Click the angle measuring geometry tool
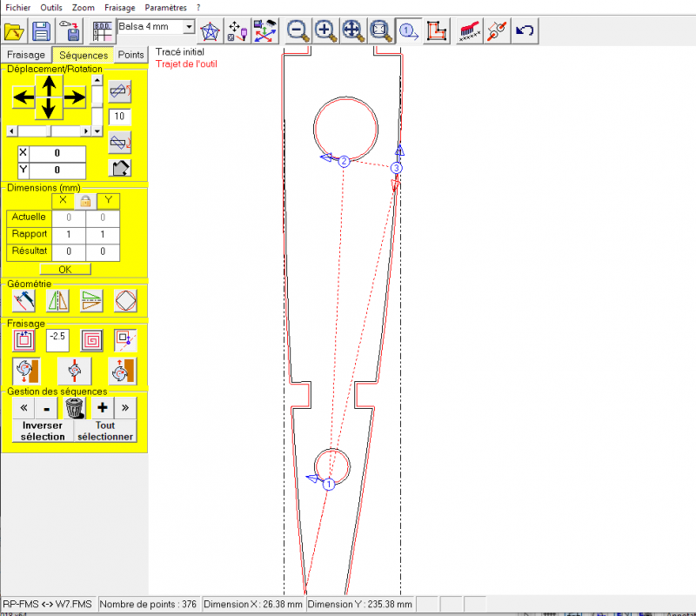This screenshot has width=696, height=616. 24,301
